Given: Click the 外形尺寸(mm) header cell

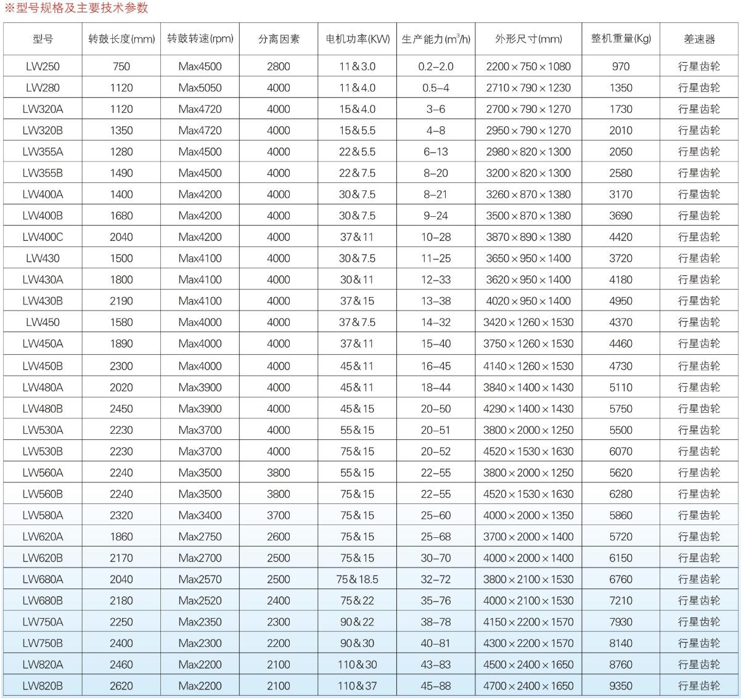Looking at the screenshot, I should coord(528,39).
